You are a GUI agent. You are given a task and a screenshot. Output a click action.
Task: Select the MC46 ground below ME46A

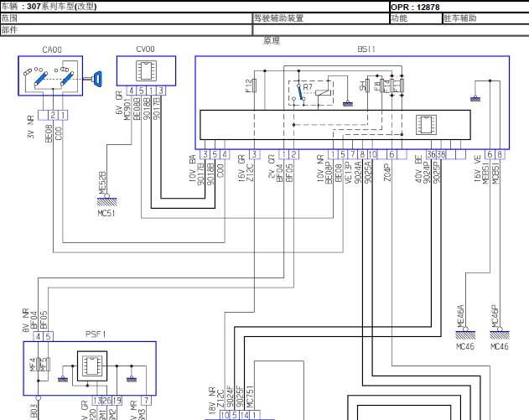(x=465, y=334)
